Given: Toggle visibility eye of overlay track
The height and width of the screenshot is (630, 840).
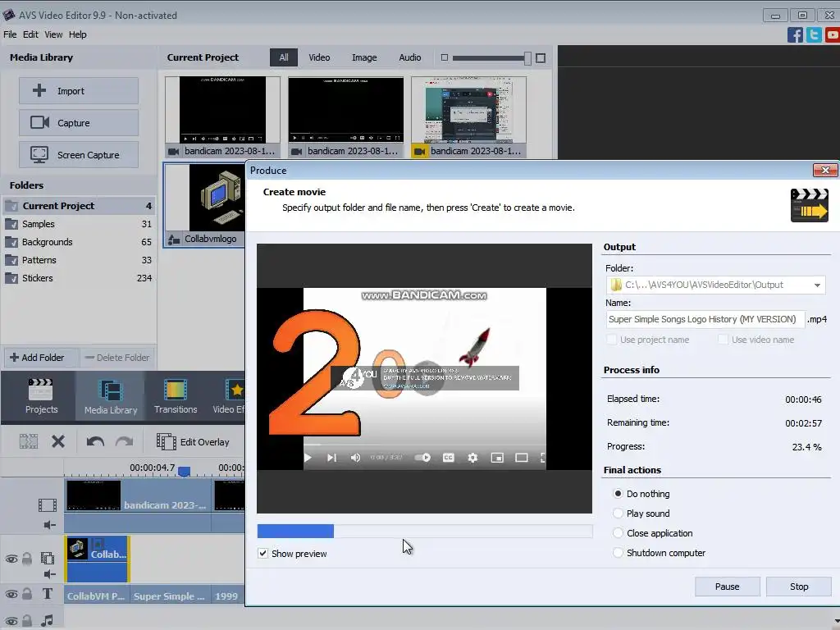Looking at the screenshot, I should coord(11,559).
